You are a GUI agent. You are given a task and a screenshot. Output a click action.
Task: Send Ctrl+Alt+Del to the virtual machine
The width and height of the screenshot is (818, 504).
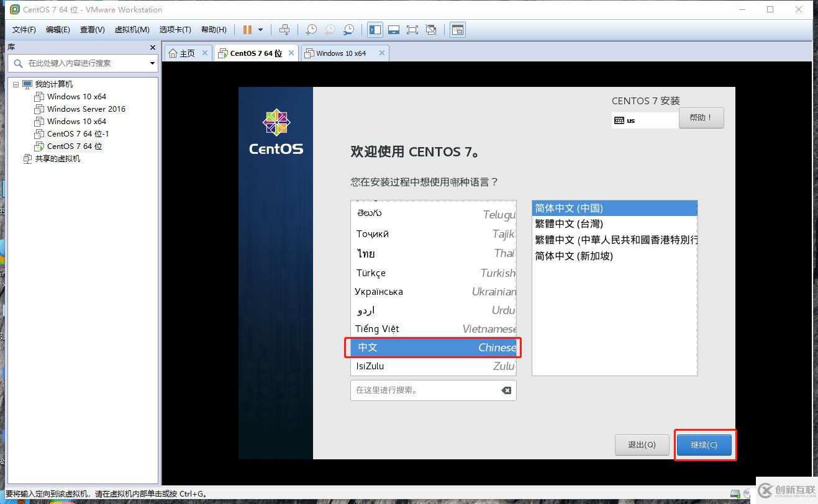[284, 30]
